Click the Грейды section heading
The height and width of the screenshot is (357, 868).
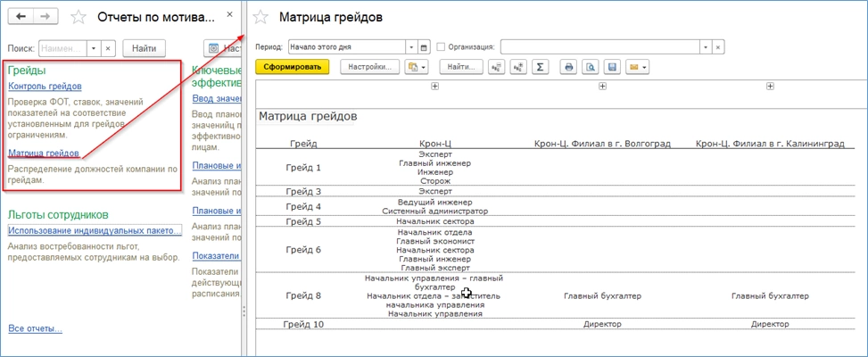[x=27, y=71]
